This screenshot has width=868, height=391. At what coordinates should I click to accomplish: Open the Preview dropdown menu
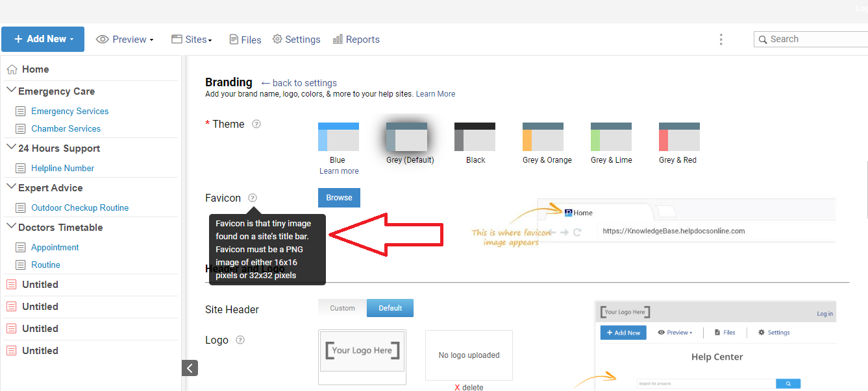[x=125, y=40]
